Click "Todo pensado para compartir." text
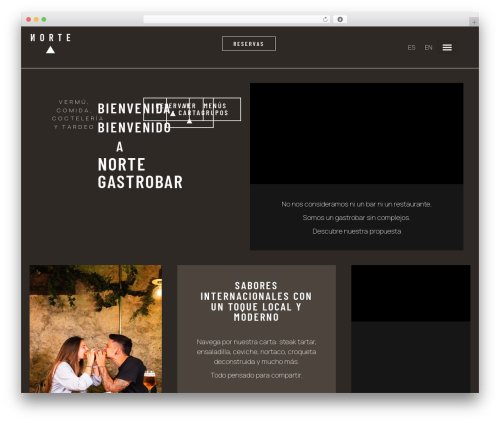 256,375
